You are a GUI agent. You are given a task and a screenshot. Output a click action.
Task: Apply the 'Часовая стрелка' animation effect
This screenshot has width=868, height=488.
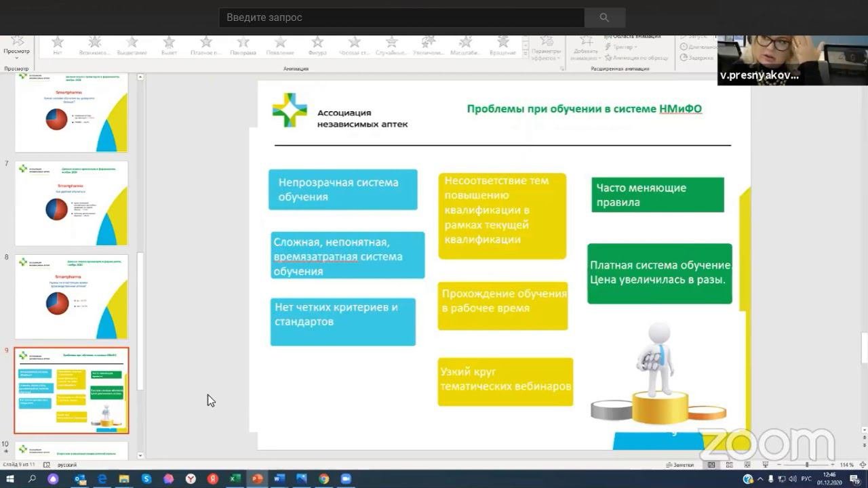[x=354, y=45]
